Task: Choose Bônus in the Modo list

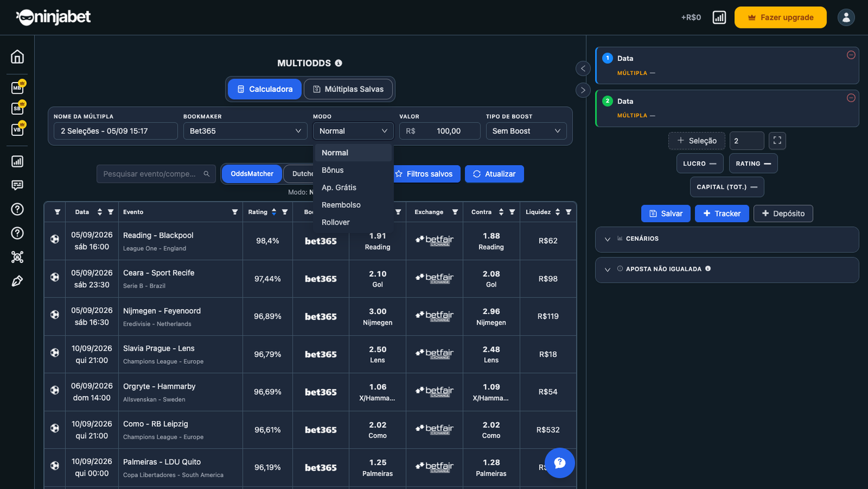Action: tap(353, 170)
